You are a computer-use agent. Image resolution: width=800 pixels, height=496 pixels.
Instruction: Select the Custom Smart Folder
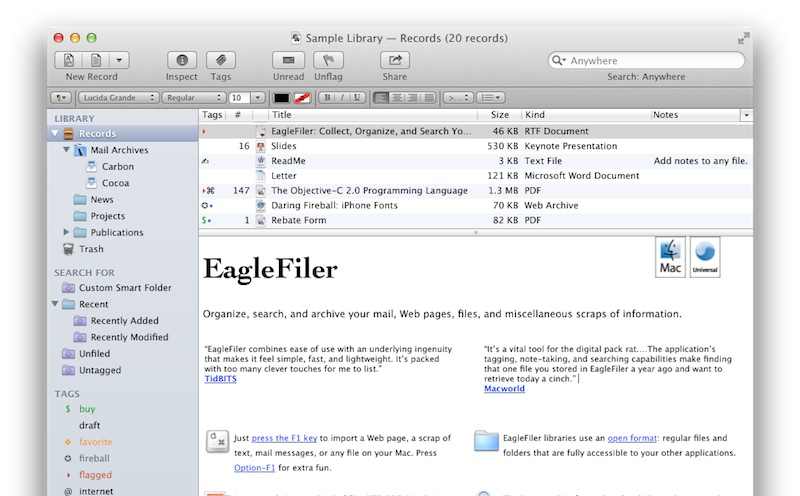[125, 288]
